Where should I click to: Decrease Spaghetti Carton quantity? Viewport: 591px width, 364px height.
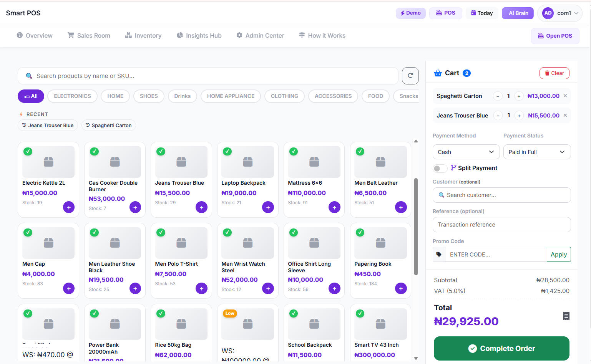click(x=498, y=96)
